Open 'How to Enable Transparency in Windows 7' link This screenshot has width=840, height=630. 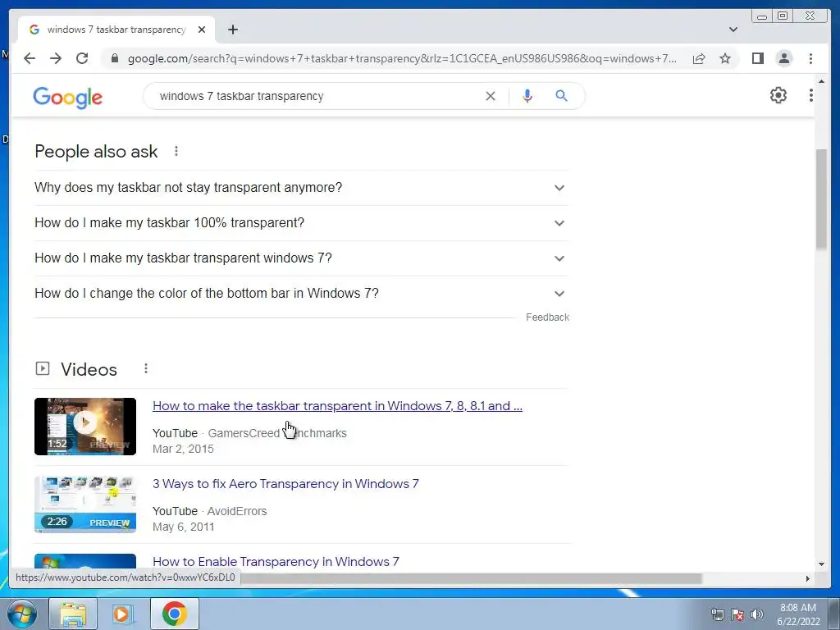[x=276, y=561]
